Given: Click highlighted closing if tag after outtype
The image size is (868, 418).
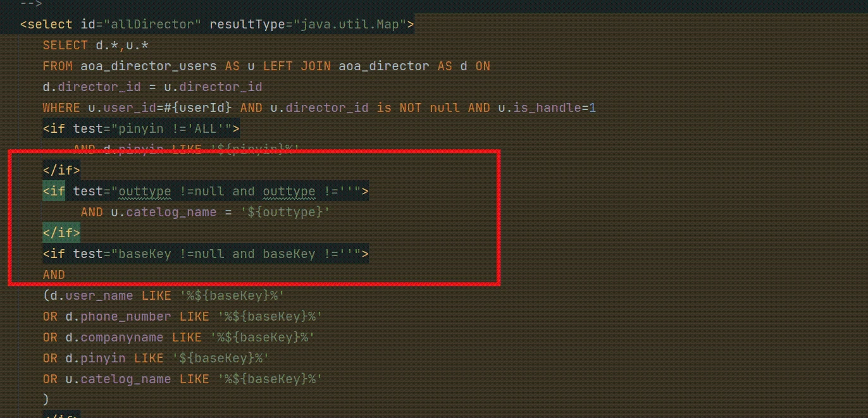Looking at the screenshot, I should (x=61, y=233).
